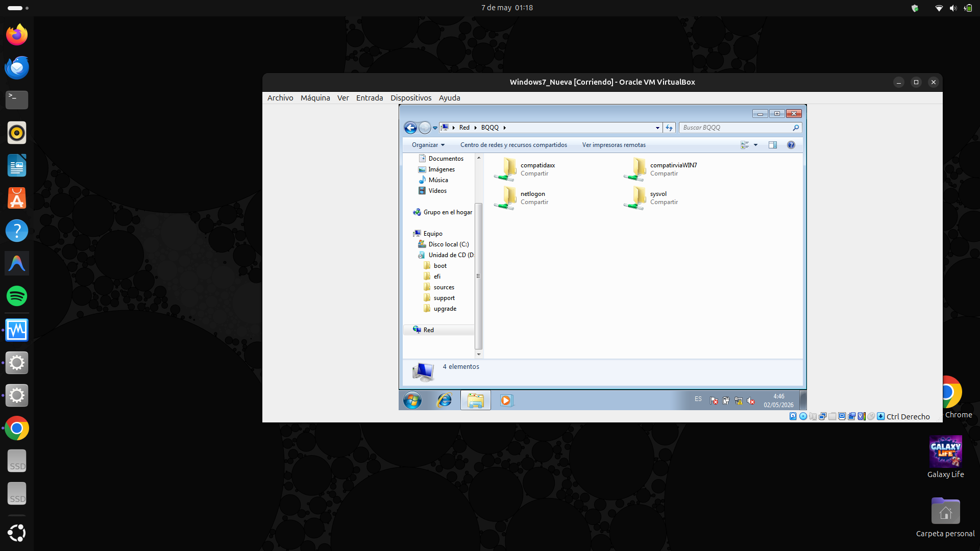Click VirtualBox optical disc status icon
980x551 pixels.
[x=803, y=416]
